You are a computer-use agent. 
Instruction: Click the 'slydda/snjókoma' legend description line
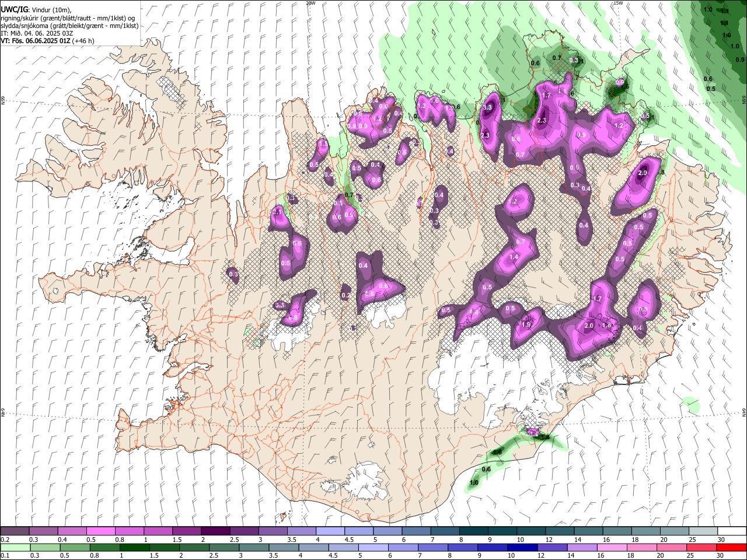(70, 26)
